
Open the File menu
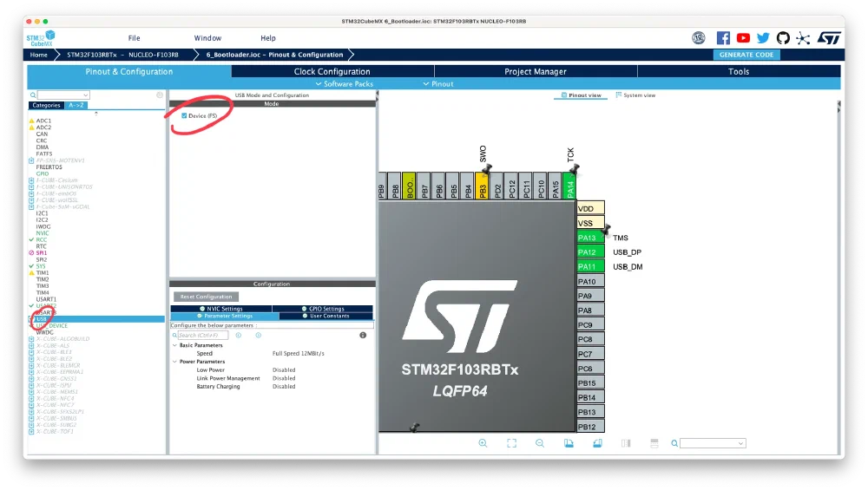tap(134, 38)
